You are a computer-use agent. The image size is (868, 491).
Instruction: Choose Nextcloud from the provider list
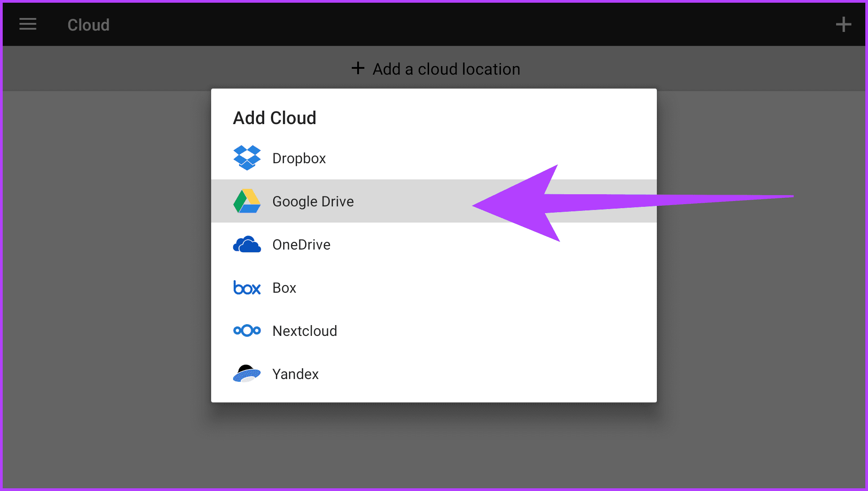pos(305,330)
